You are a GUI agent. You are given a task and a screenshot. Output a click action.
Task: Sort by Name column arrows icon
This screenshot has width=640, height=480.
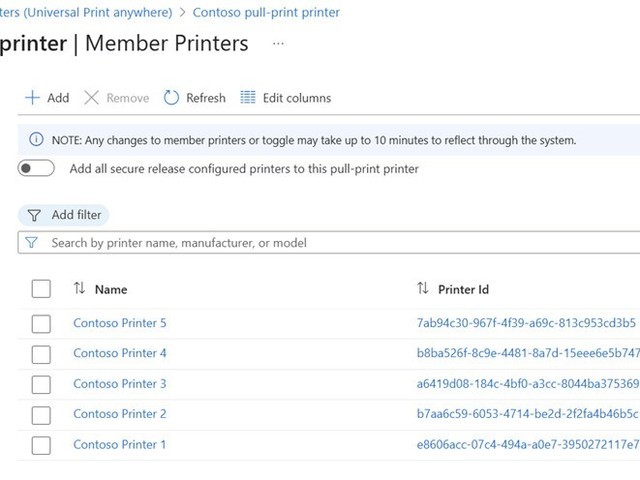pos(80,289)
